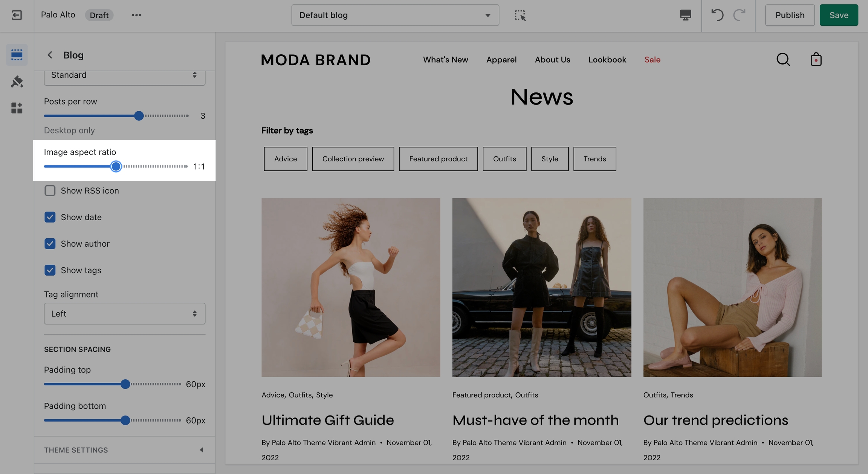Open the shopping bag cart icon
The width and height of the screenshot is (868, 474).
point(816,60)
